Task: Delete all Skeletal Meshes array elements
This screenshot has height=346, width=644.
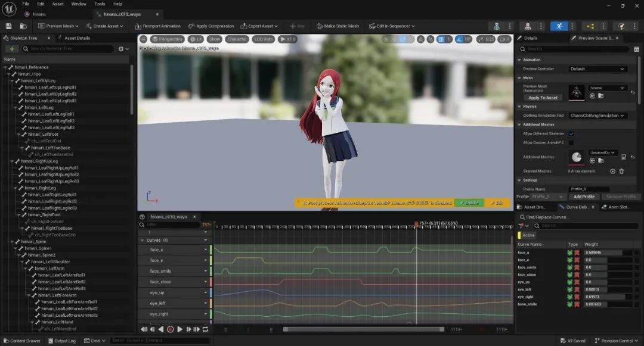Action: tap(621, 172)
